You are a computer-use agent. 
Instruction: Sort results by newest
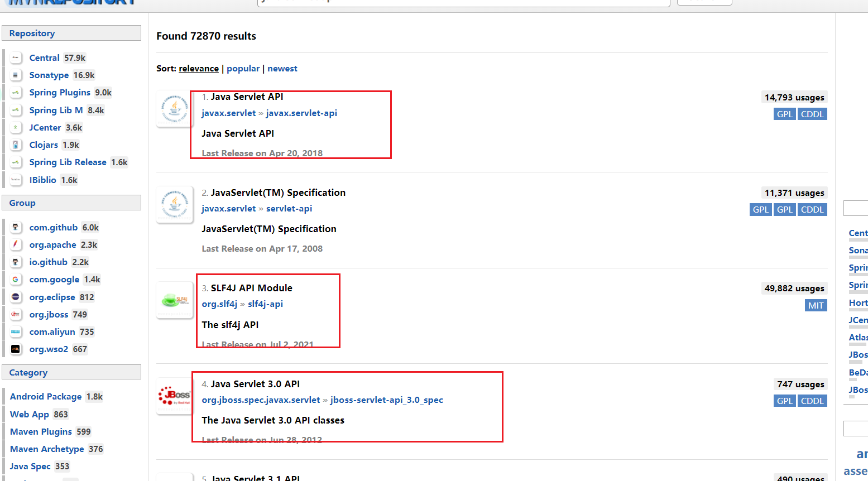click(x=282, y=69)
